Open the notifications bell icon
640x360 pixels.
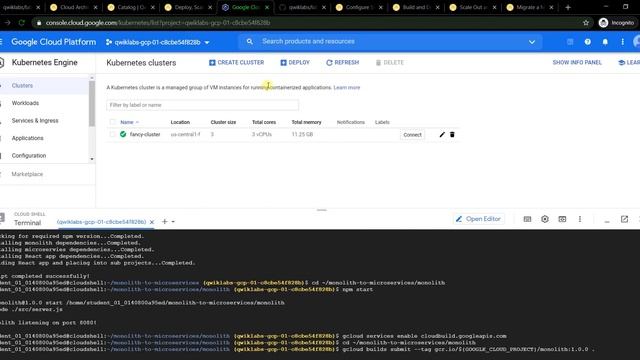tap(605, 42)
